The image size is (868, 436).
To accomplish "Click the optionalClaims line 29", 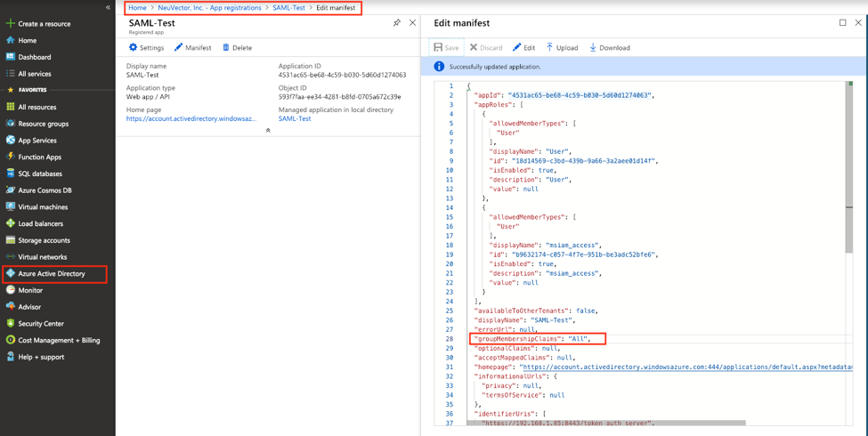I will click(517, 348).
